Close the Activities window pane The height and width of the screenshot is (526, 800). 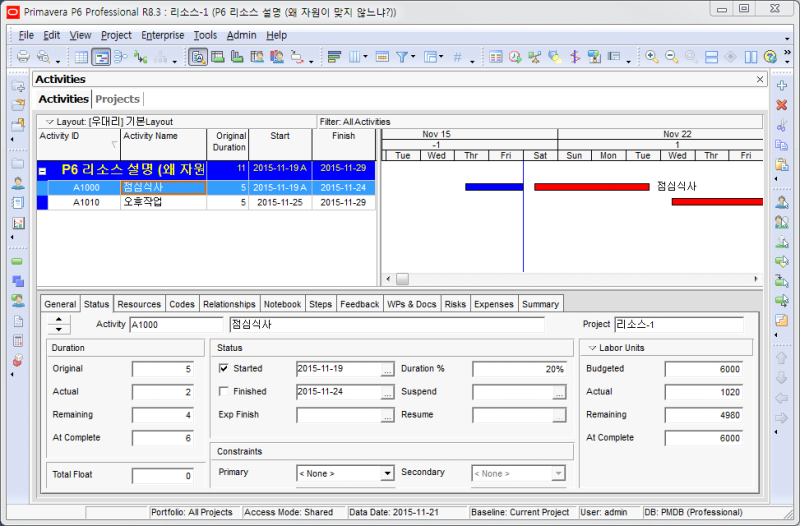[760, 79]
